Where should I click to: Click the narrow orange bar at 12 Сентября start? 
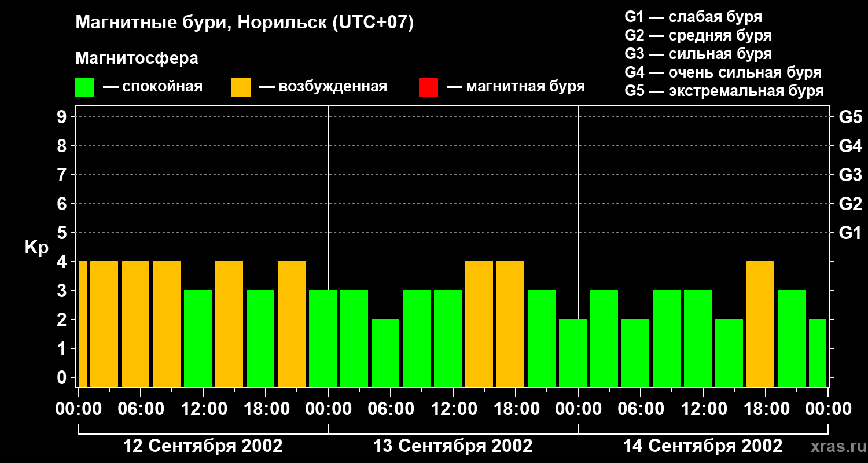82,324
